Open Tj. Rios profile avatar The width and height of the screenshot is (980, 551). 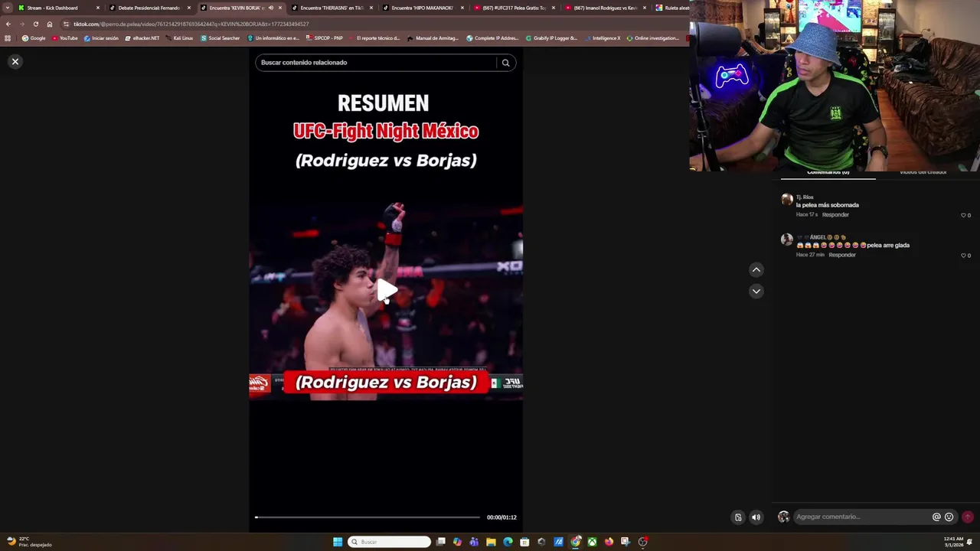coord(786,200)
